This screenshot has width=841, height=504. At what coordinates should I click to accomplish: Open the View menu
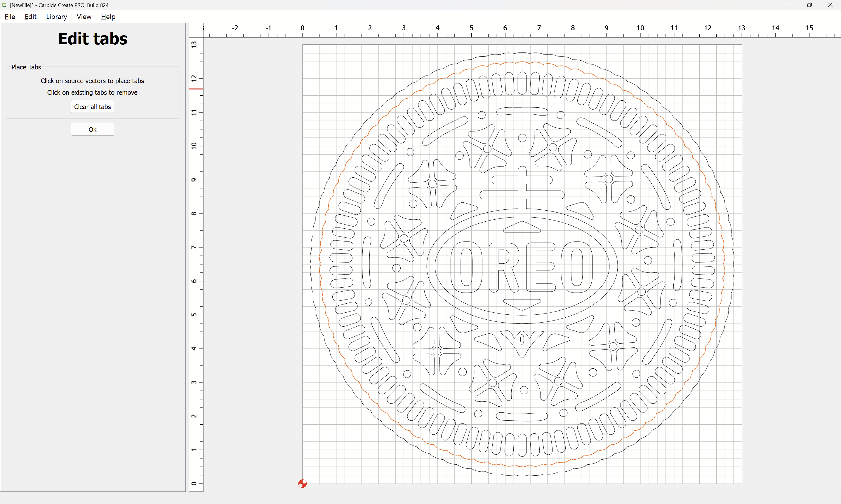(x=84, y=17)
